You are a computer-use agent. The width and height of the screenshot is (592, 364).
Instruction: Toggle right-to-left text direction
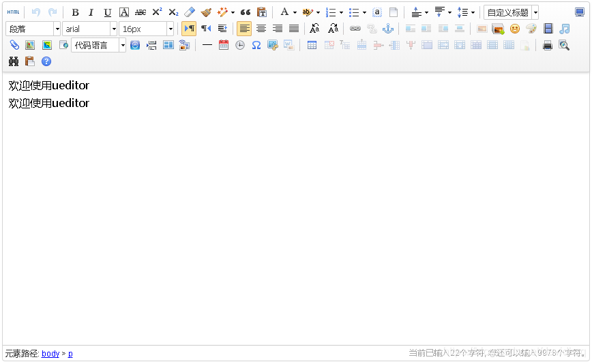coord(206,29)
